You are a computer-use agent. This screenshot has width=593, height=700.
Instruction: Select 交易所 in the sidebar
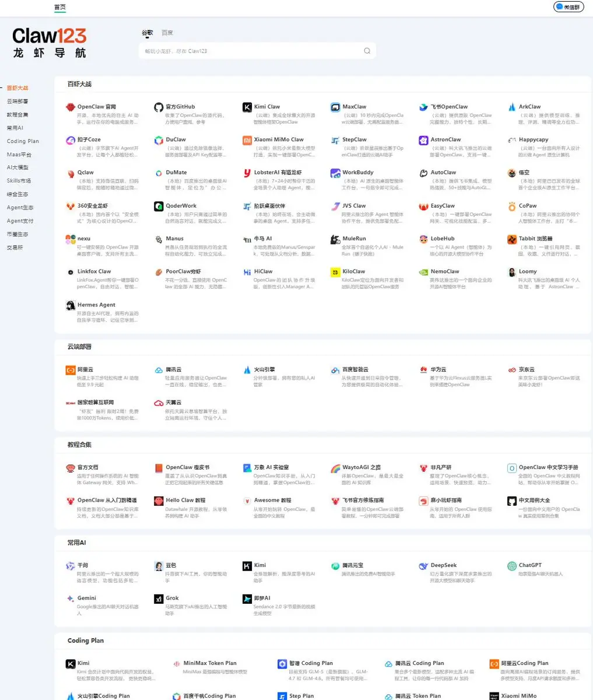point(15,247)
